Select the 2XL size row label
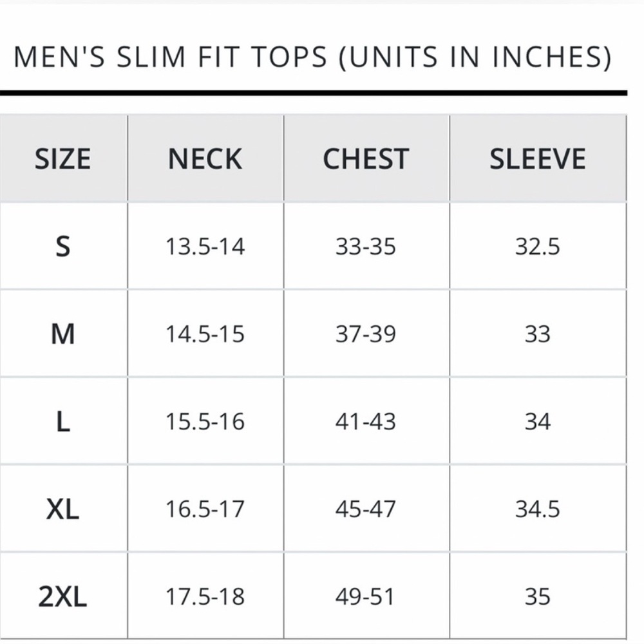 pos(63,597)
